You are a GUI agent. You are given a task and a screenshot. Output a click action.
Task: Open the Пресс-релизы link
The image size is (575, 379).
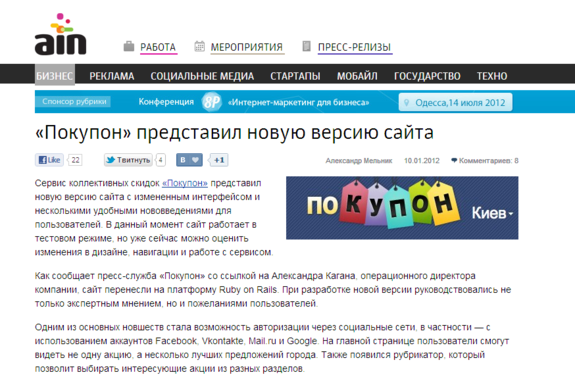click(x=354, y=47)
